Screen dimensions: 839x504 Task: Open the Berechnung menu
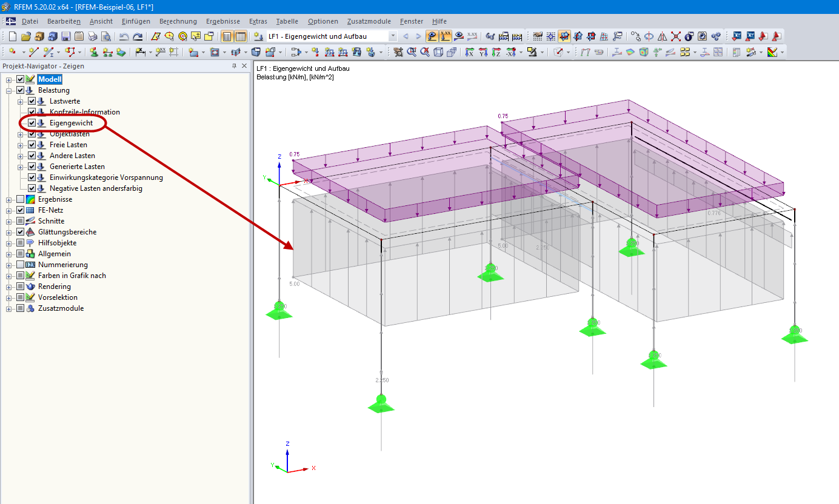[x=178, y=21]
